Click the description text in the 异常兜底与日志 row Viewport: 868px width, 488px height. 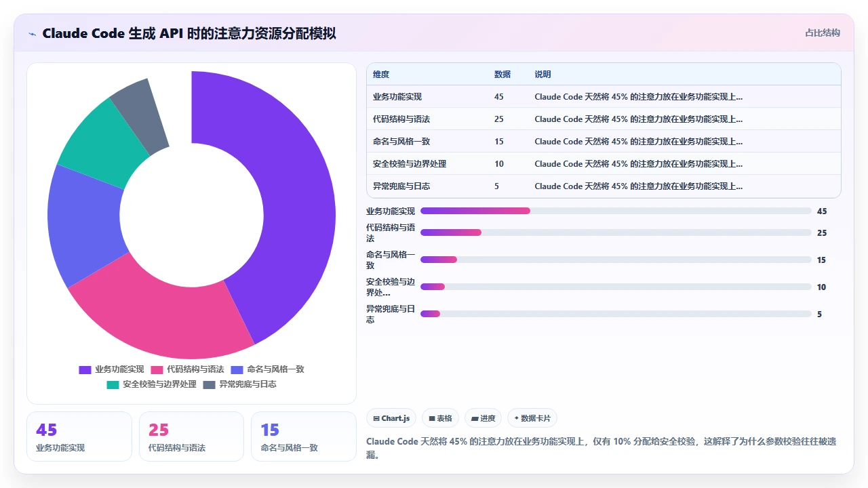638,186
